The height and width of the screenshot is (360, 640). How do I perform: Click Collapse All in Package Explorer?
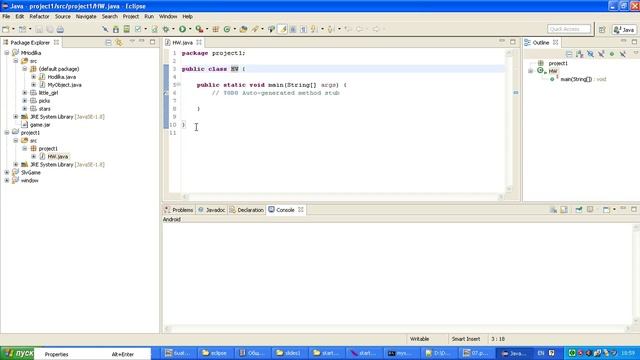click(x=108, y=42)
